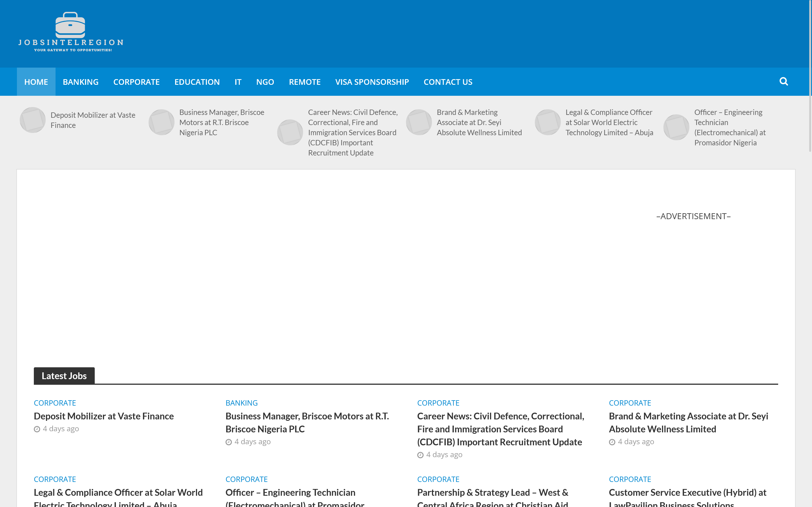Viewport: 812px width, 507px height.
Task: Open Deposit Mobilizer at Vaste Finance heading
Action: [x=104, y=416]
